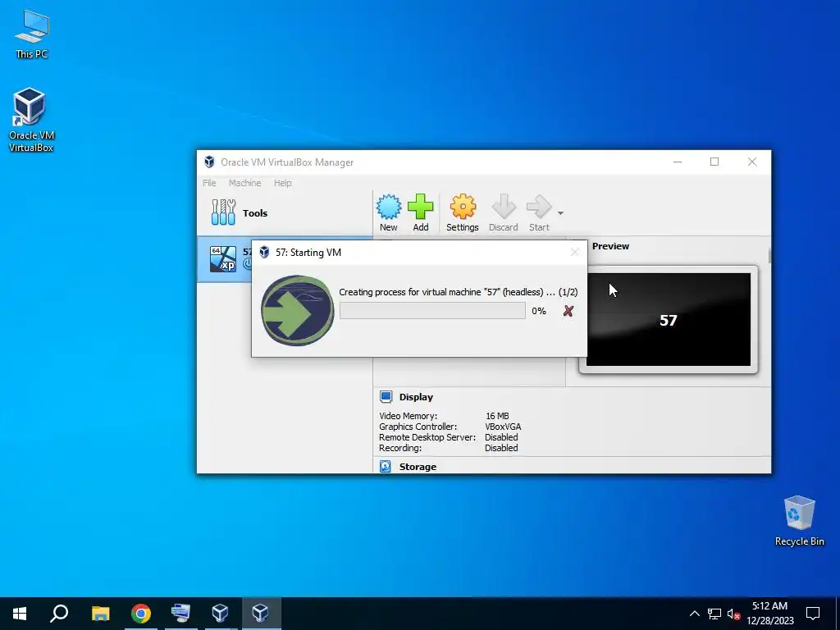Click the Start arrow toolbar button
This screenshot has height=630, width=840.
[539, 212]
